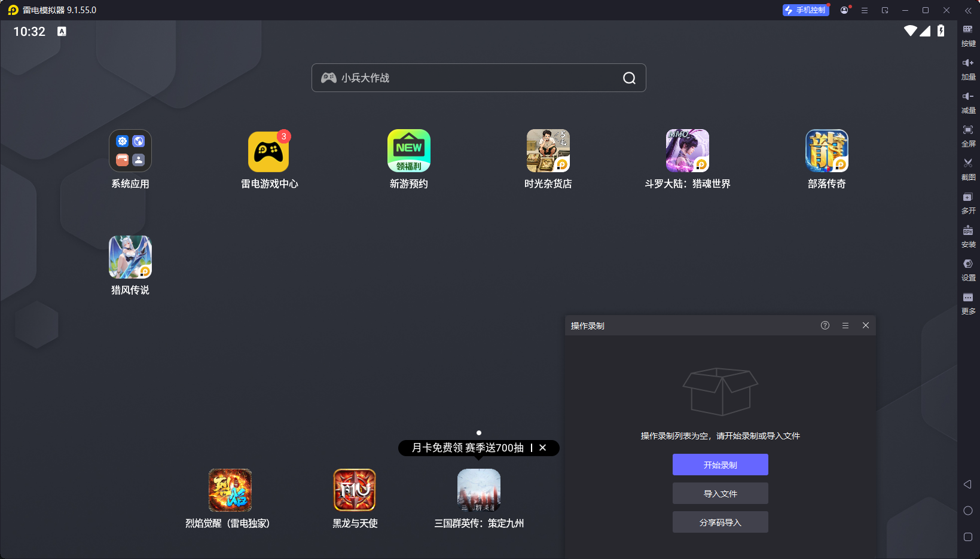Open the 雷电游戏中心 game center app
Screen dimensions: 980x559
pyautogui.click(x=268, y=151)
